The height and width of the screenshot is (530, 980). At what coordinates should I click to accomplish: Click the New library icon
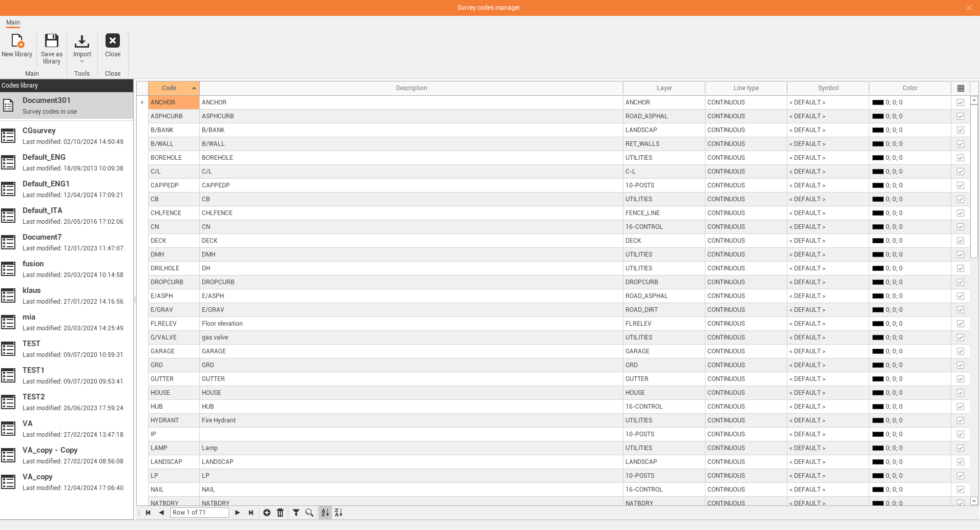(x=17, y=41)
